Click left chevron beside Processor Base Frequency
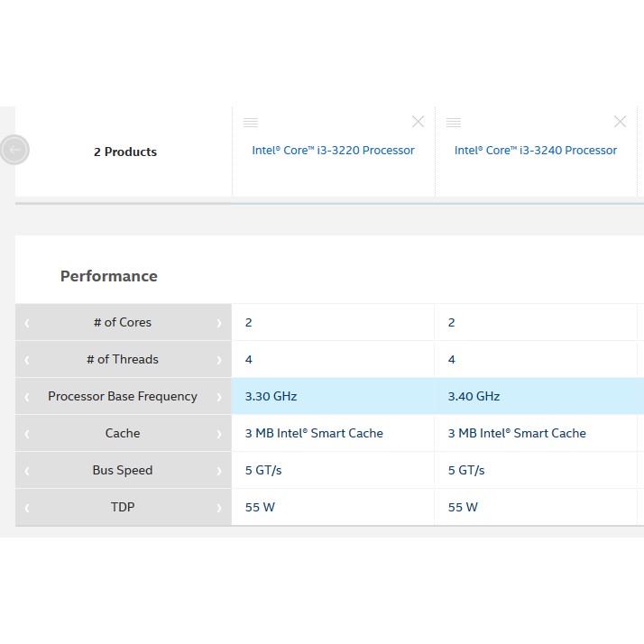The height and width of the screenshot is (644, 644). [x=27, y=397]
